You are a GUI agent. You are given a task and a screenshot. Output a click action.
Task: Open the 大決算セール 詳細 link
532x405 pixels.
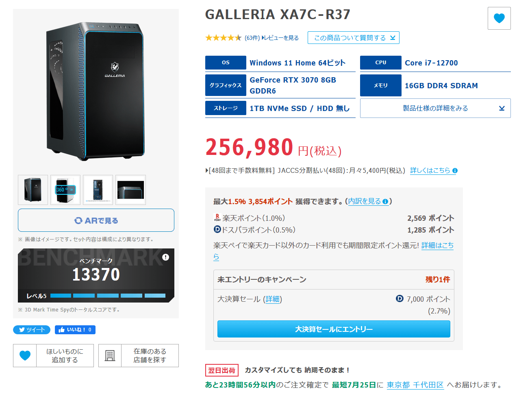click(273, 299)
